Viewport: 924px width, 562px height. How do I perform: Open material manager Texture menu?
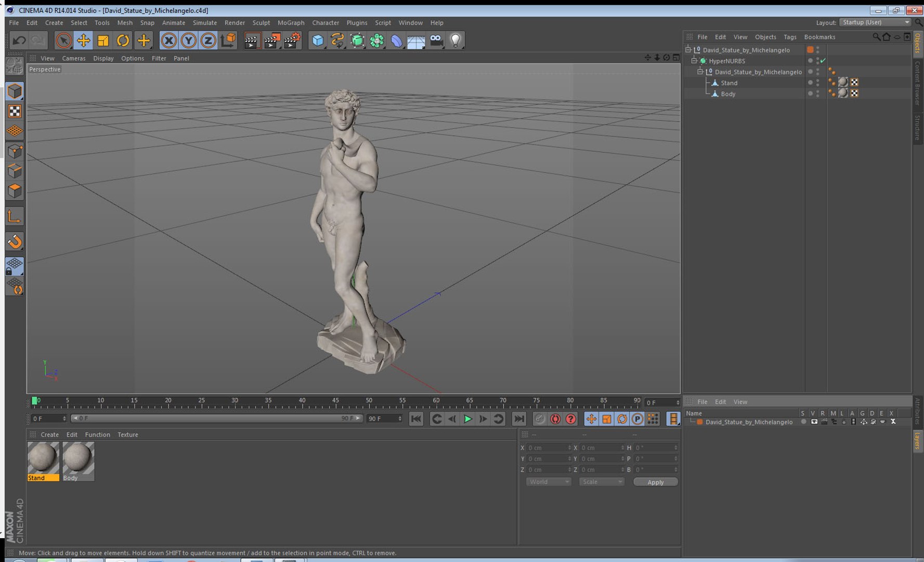click(127, 435)
